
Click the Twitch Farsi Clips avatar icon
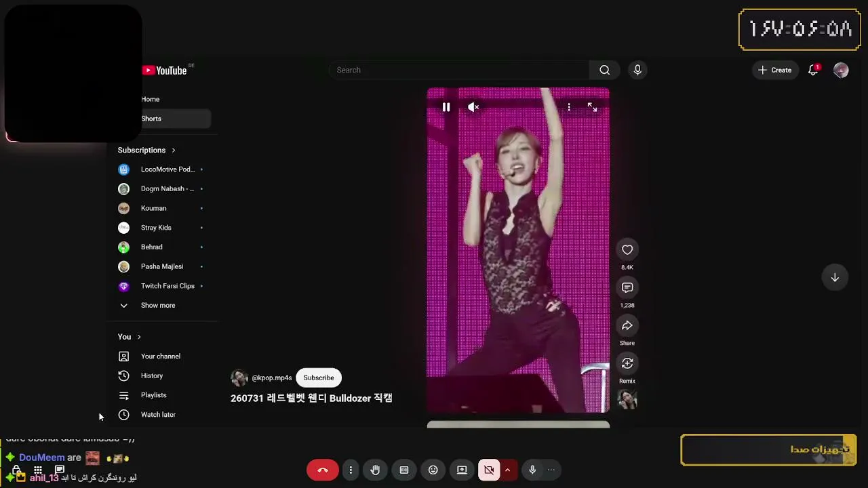coord(123,286)
